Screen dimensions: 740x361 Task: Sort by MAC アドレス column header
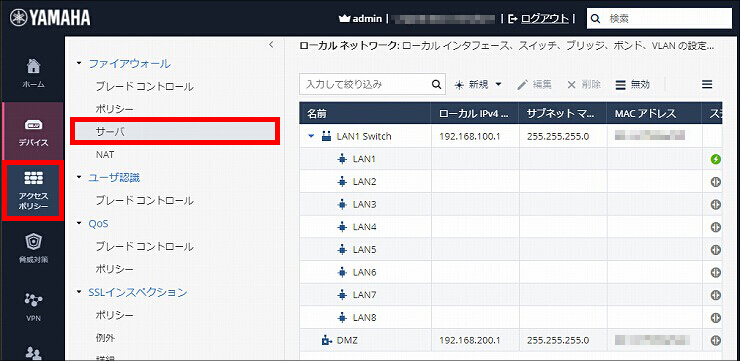point(654,113)
